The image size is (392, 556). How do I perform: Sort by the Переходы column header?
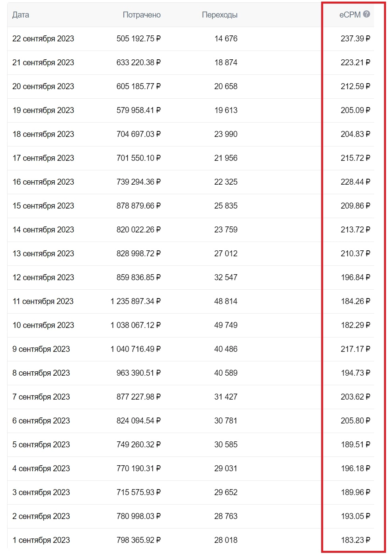(x=220, y=15)
